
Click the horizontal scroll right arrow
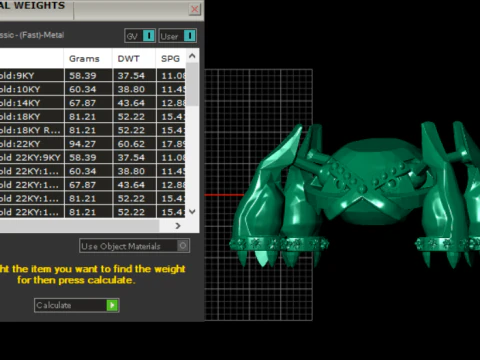tap(178, 226)
